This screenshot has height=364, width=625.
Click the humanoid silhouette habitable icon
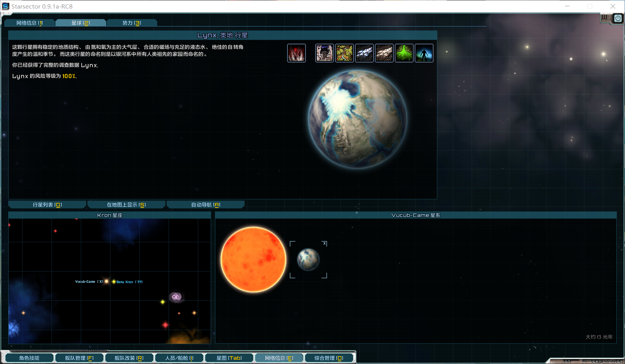[x=424, y=53]
